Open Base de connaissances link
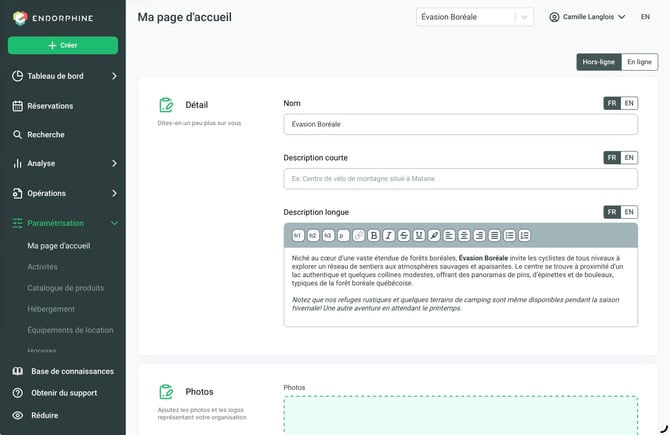Screen dimensions: 670x435 [x=72, y=371]
